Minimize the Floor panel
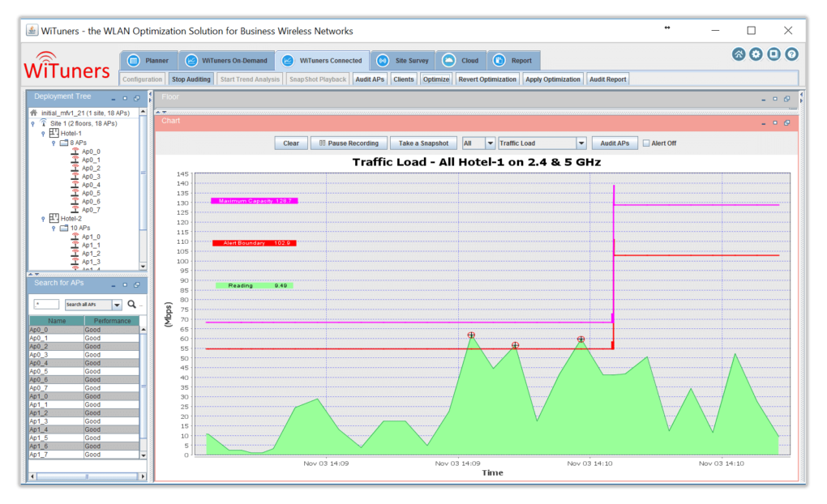Screen dimensions: 827x504 [x=763, y=99]
